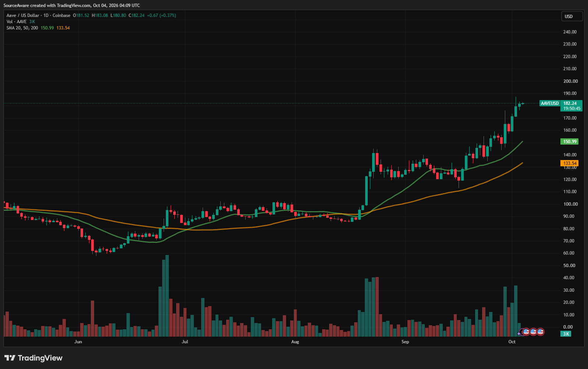Click the AAVEUSD symbol label on the price line
Screen dimensions: 588x369
pyautogui.click(x=550, y=103)
